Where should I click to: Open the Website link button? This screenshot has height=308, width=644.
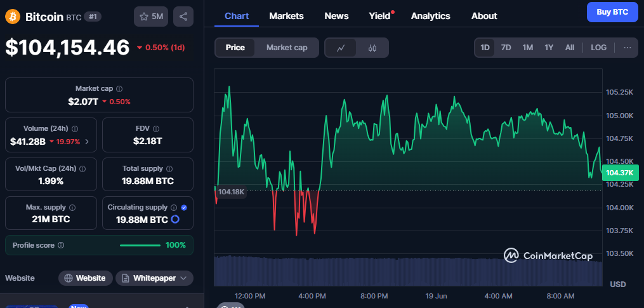pos(86,278)
